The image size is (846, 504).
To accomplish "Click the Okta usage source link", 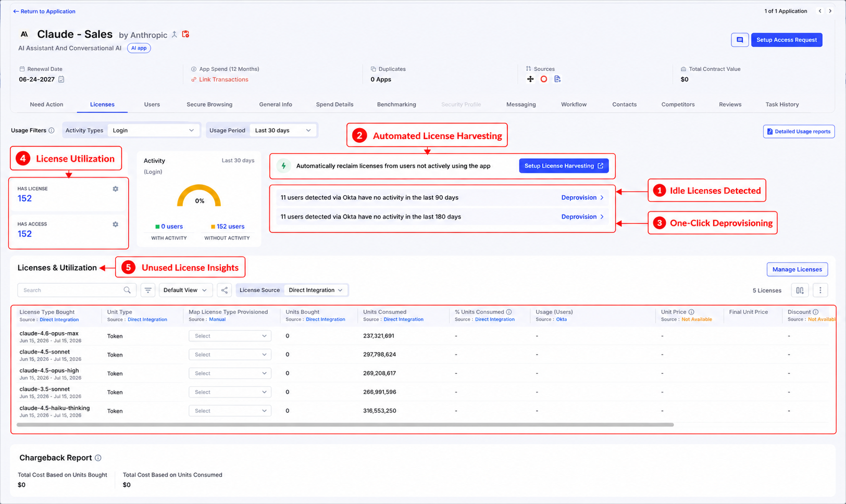I will click(561, 320).
